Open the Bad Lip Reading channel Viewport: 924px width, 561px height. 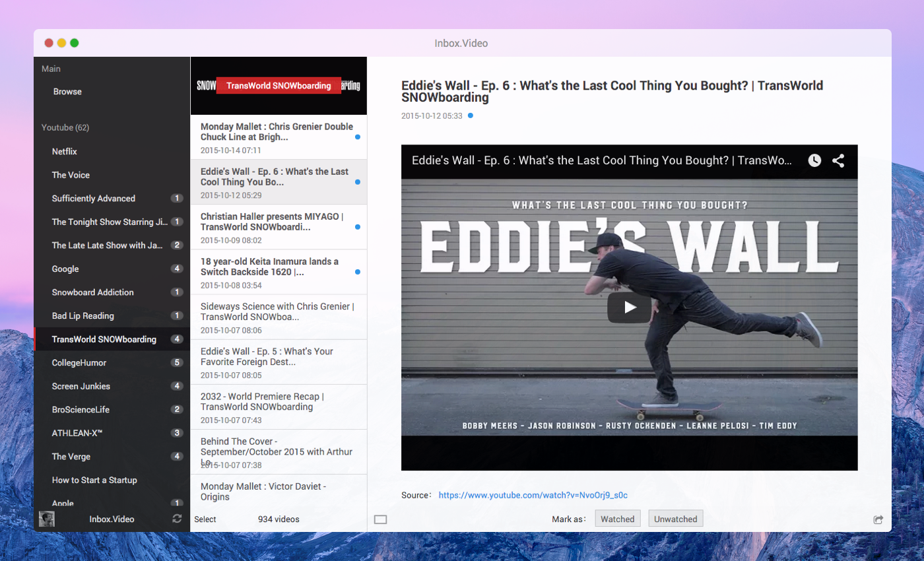[112, 315]
